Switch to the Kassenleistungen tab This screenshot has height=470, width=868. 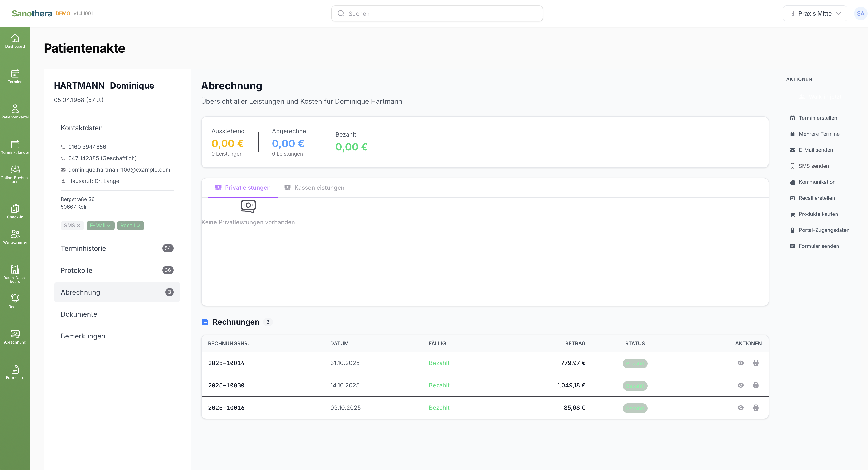click(314, 188)
